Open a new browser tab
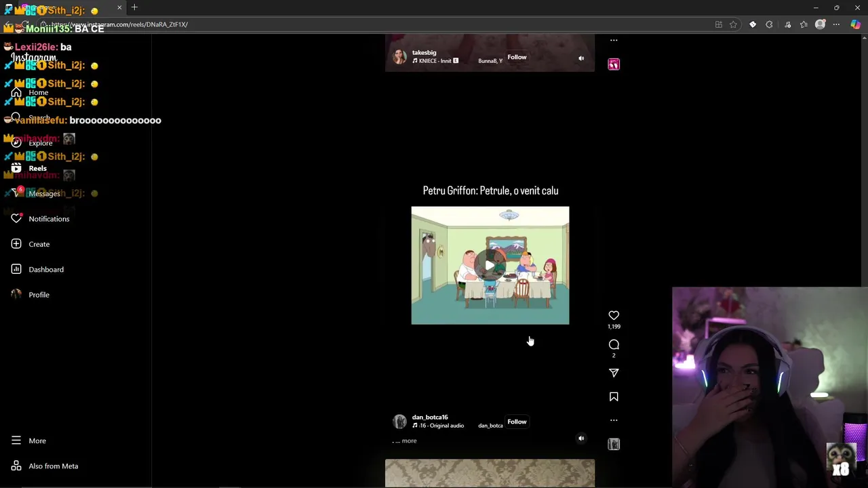Viewport: 868px width, 488px height. (x=134, y=7)
